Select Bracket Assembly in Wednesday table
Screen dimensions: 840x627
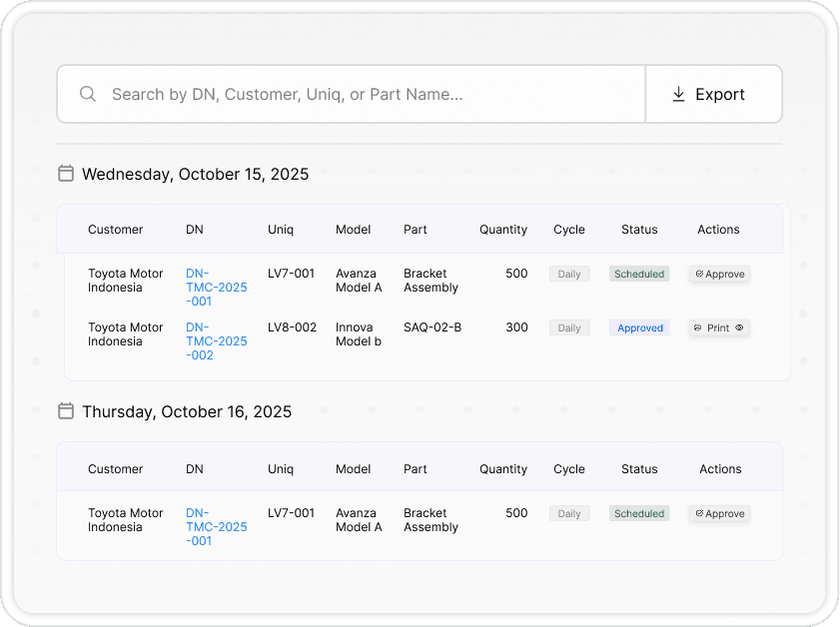pos(430,281)
